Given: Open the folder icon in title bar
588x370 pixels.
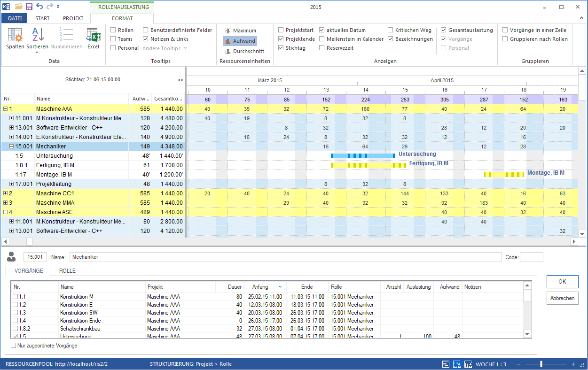Looking at the screenshot, I should [19, 7].
